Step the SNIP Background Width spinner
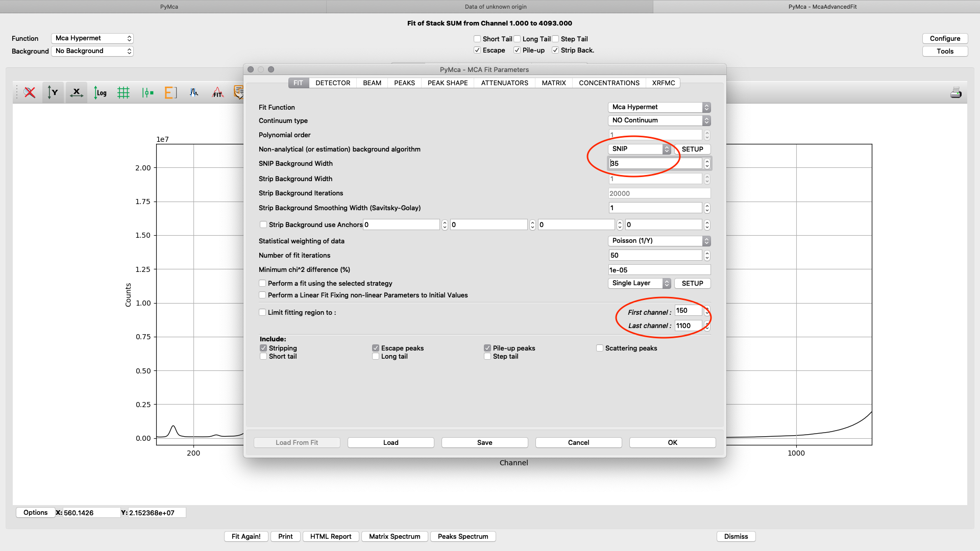Viewport: 980px width, 551px height. pyautogui.click(x=707, y=163)
